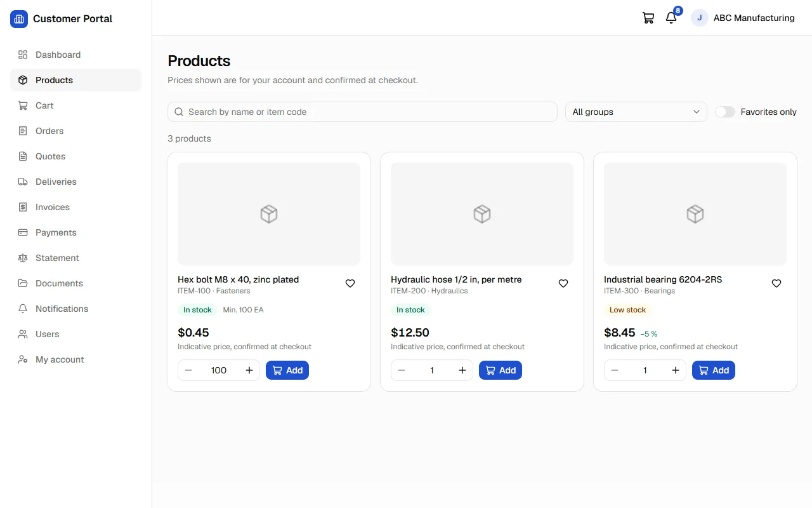Open Documents in sidebar

click(75, 283)
